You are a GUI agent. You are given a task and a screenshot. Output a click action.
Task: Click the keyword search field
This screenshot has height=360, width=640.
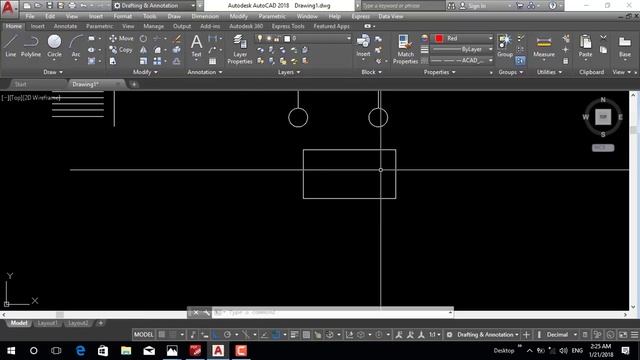tap(403, 6)
